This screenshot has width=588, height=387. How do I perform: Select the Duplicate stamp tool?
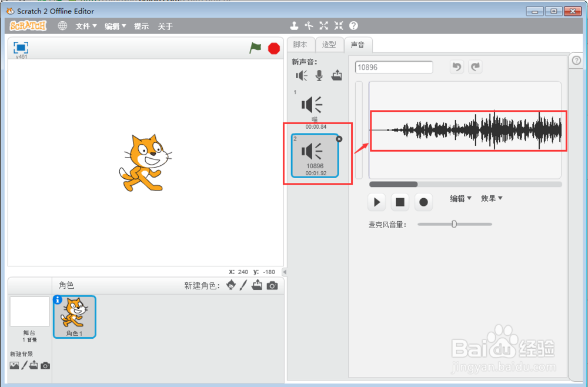coord(294,25)
